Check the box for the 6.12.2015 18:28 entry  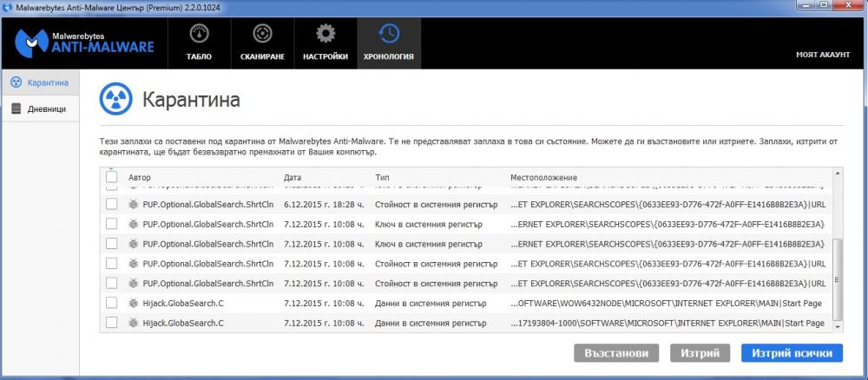pyautogui.click(x=112, y=204)
